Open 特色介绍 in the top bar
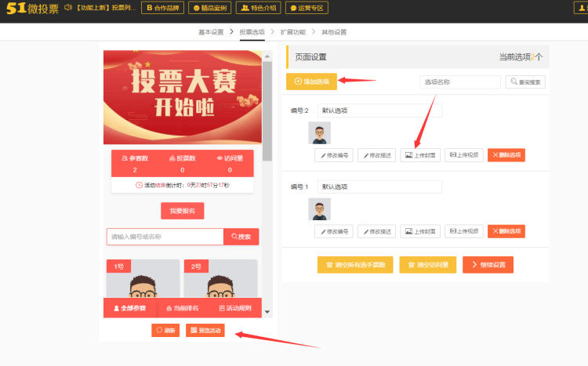Screen dimensions: 588x366 tap(258, 8)
